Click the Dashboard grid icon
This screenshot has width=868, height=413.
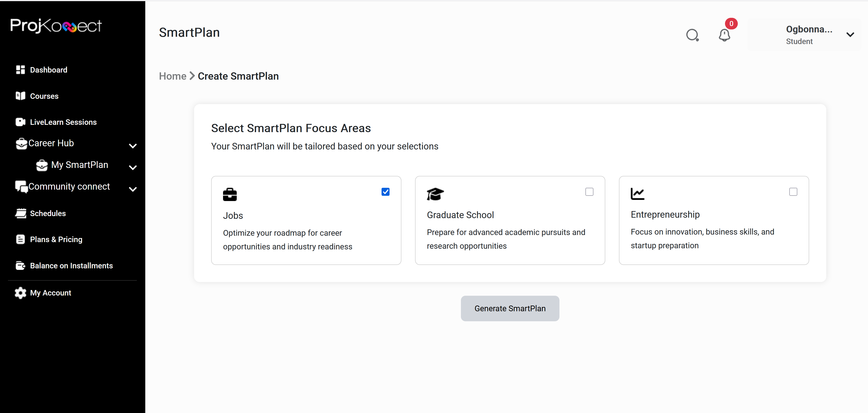coord(21,70)
